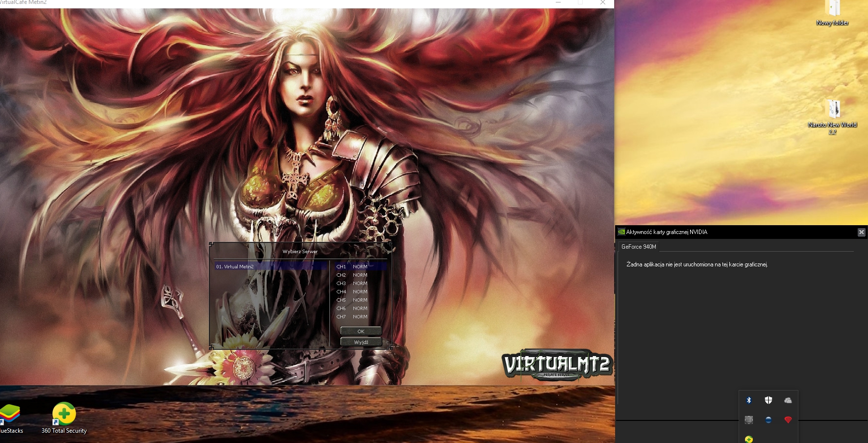Click the 'Żadna aplikacja nie jest uruchomiona' message
The height and width of the screenshot is (443, 868).
[x=697, y=264]
